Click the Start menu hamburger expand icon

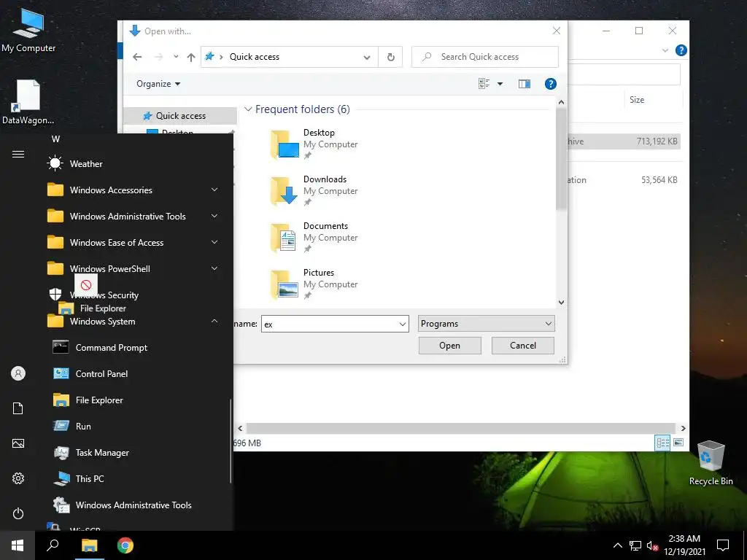(18, 154)
